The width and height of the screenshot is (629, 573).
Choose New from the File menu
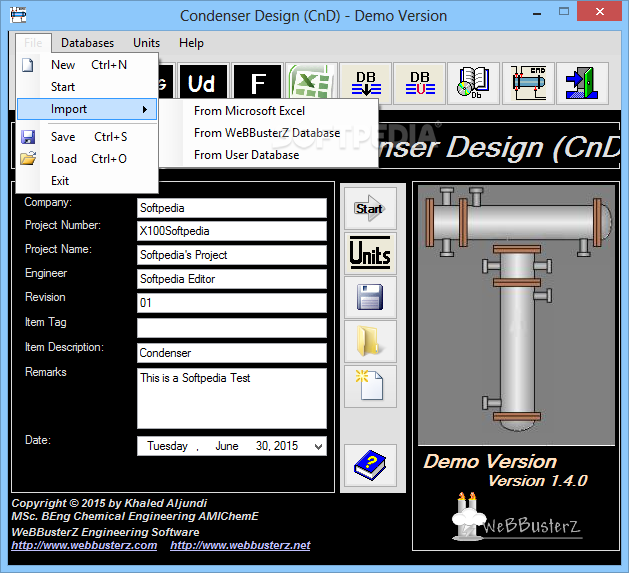(x=87, y=65)
